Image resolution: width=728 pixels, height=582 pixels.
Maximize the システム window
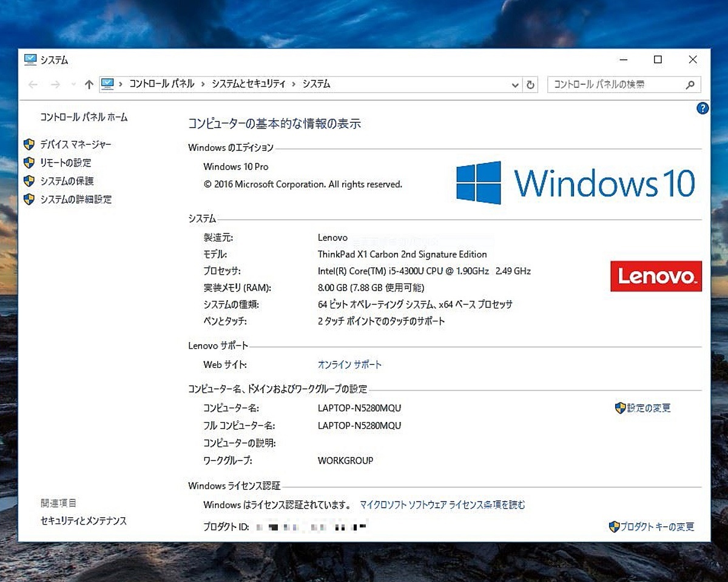coord(658,60)
